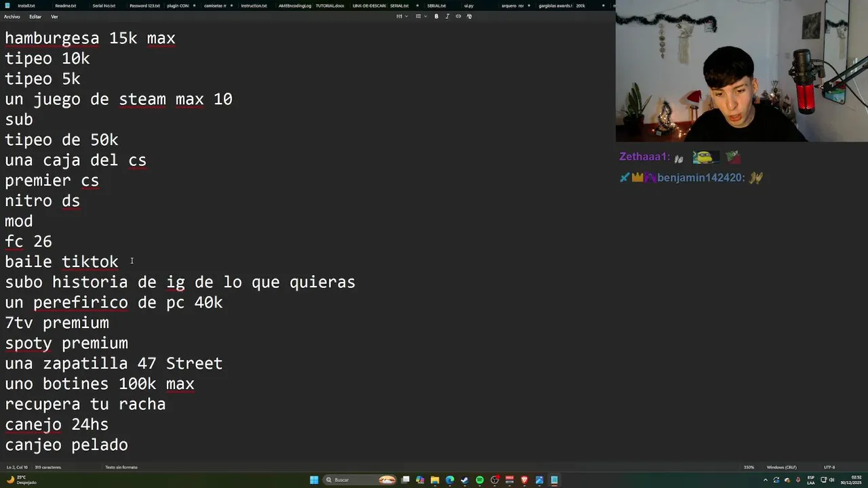
Task: Open the Ver menu
Action: tap(54, 16)
